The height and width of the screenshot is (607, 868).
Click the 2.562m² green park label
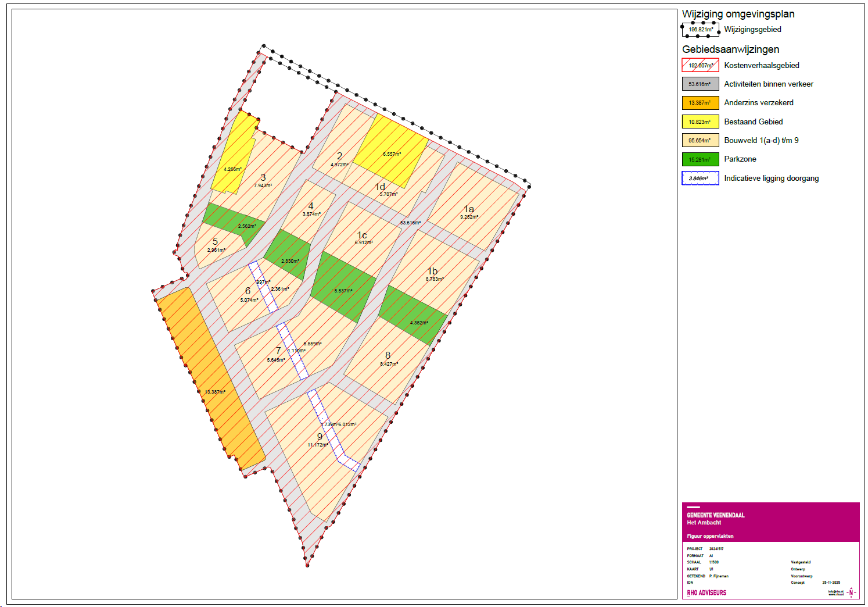[x=247, y=226]
